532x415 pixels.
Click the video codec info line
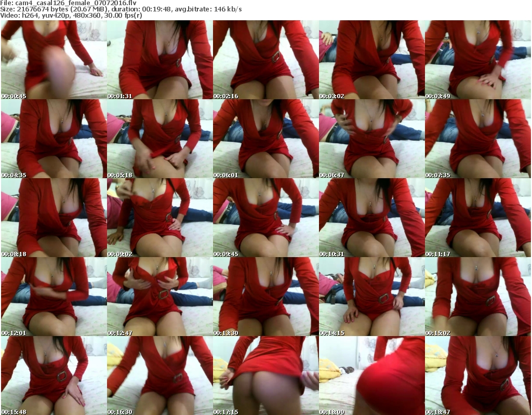point(71,16)
